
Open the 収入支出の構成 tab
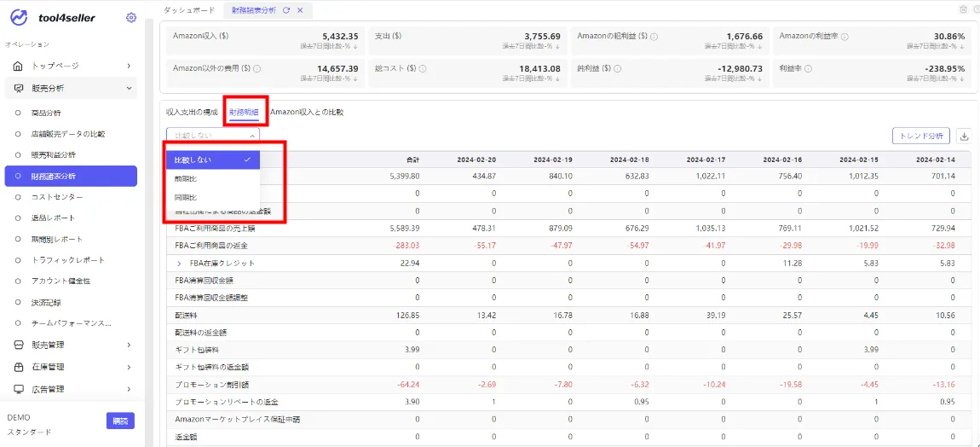pos(192,112)
